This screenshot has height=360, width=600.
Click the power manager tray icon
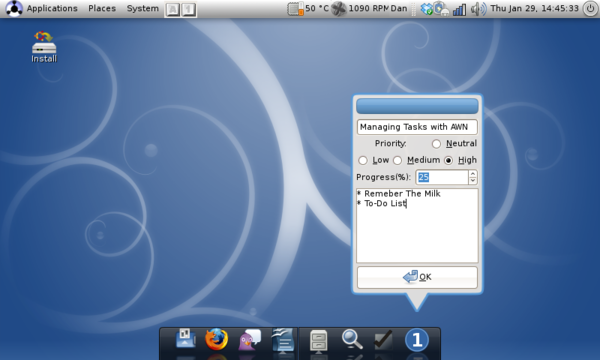pyautogui.click(x=442, y=8)
